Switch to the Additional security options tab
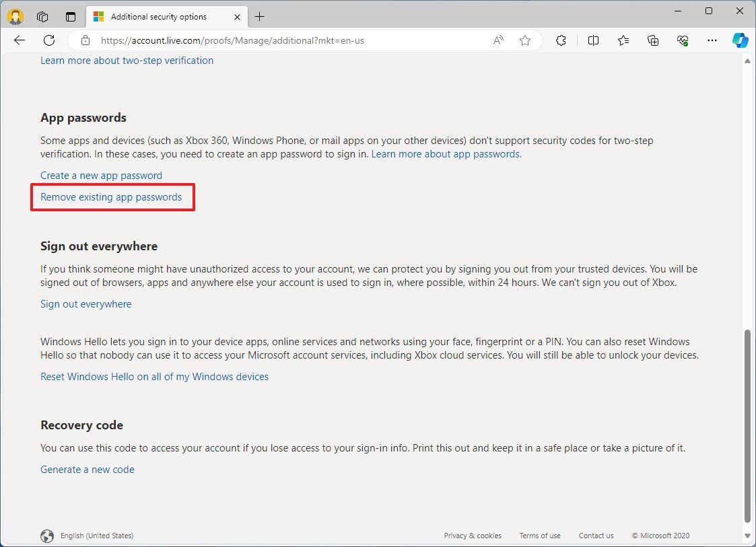 click(162, 16)
